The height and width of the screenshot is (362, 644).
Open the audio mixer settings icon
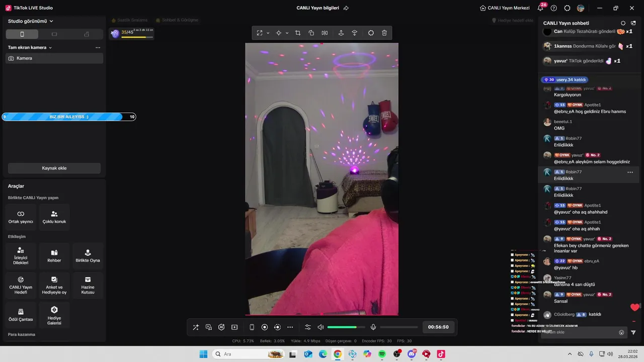[x=308, y=327]
